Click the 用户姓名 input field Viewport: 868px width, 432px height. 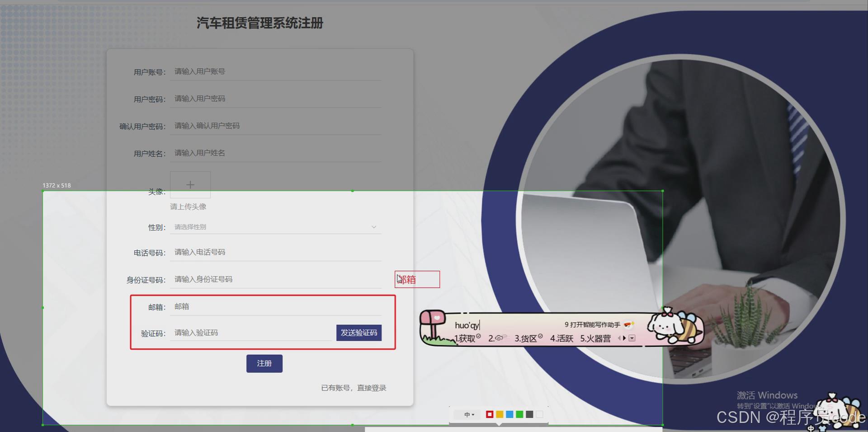(x=276, y=153)
